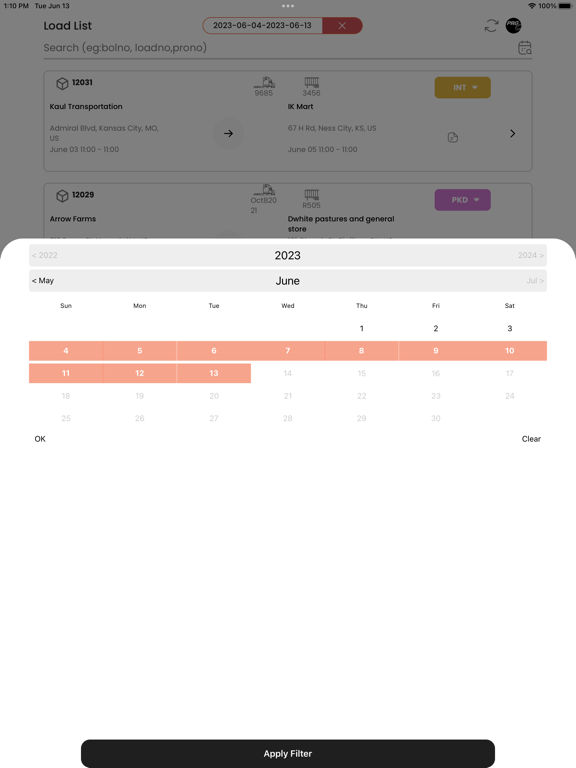Select June 2 in the calendar
Image resolution: width=576 pixels, height=768 pixels.
pyautogui.click(x=435, y=328)
